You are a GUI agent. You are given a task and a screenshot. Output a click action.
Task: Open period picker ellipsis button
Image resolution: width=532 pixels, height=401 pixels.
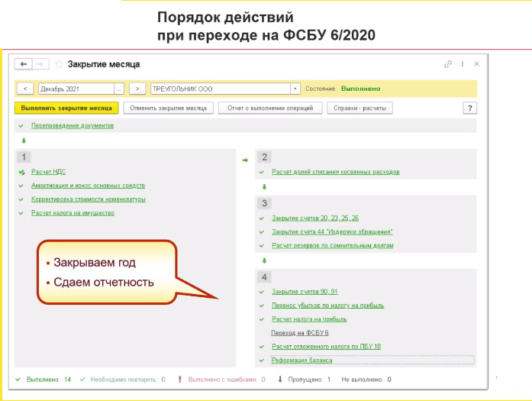[119, 89]
